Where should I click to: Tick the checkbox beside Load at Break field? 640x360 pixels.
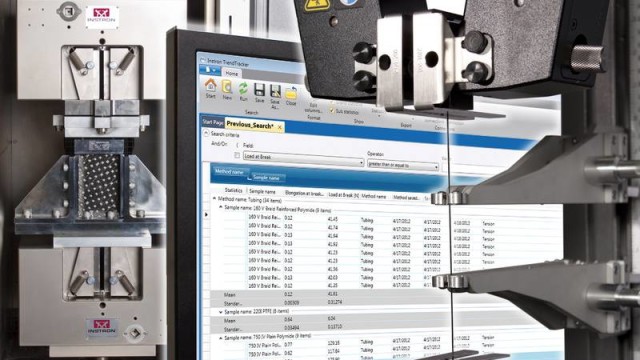237,156
